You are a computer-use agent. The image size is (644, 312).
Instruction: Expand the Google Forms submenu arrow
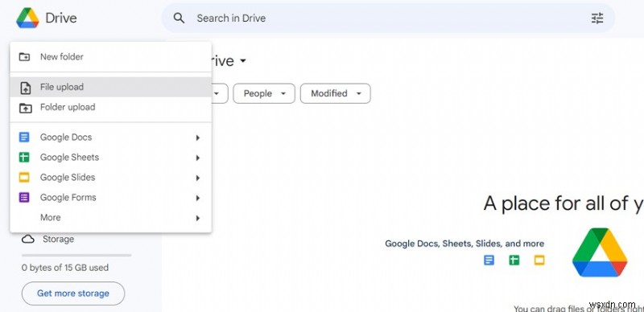pos(197,199)
